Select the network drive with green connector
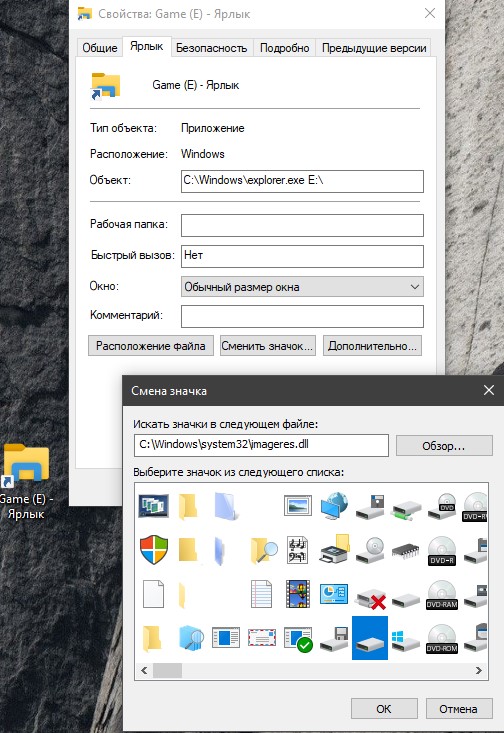 pos(406,510)
